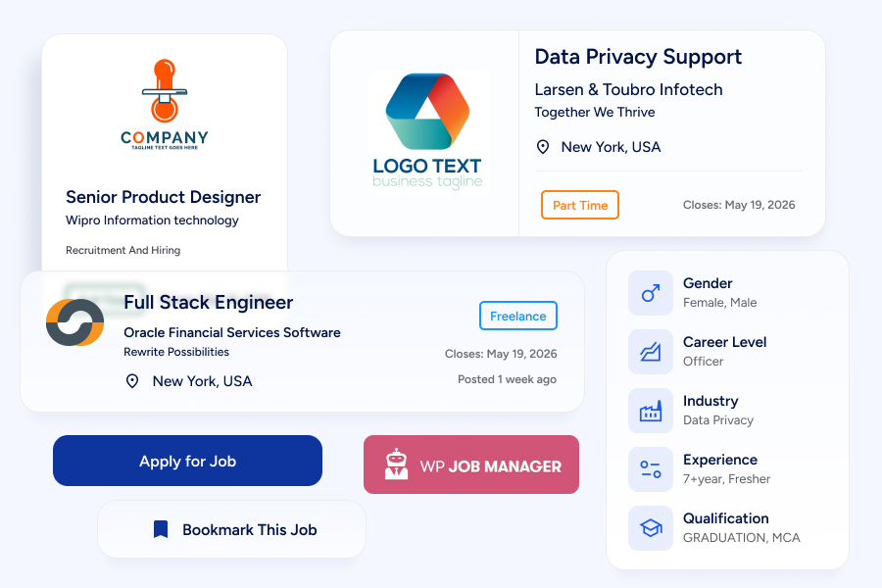The image size is (882, 588).
Task: Click the Gender symbol icon
Action: point(651,293)
